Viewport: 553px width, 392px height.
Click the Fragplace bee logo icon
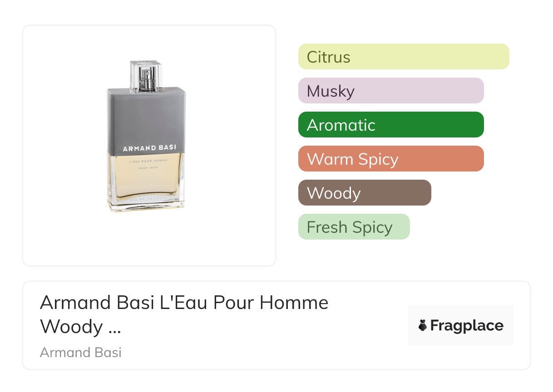[423, 325]
